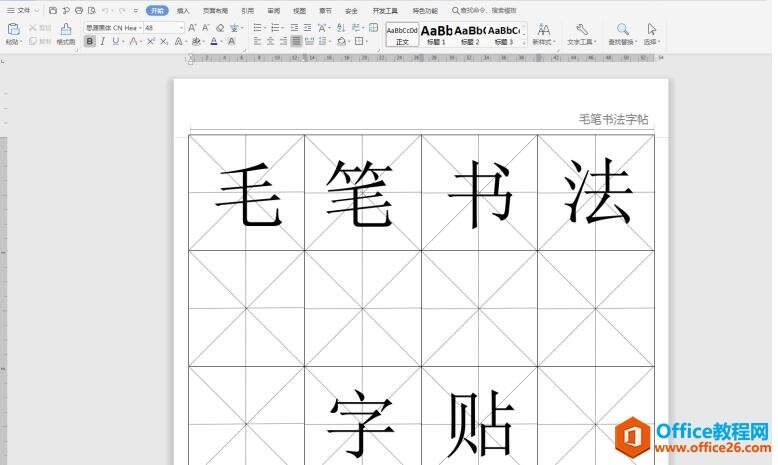
Task: Open the 新样式 dropdown
Action: click(544, 34)
